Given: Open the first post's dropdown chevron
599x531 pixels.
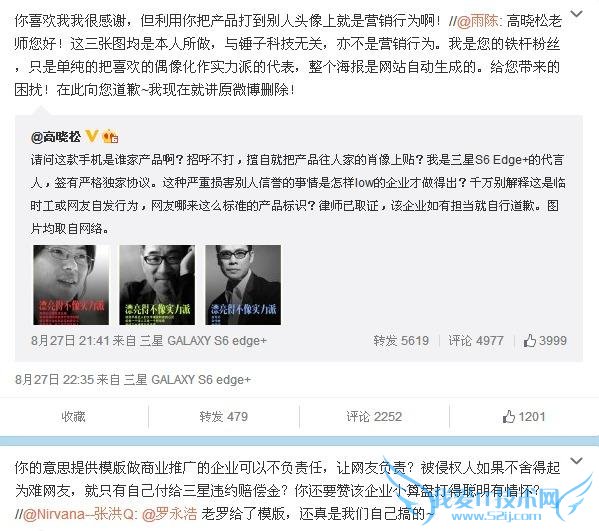Looking at the screenshot, I should point(576,14).
